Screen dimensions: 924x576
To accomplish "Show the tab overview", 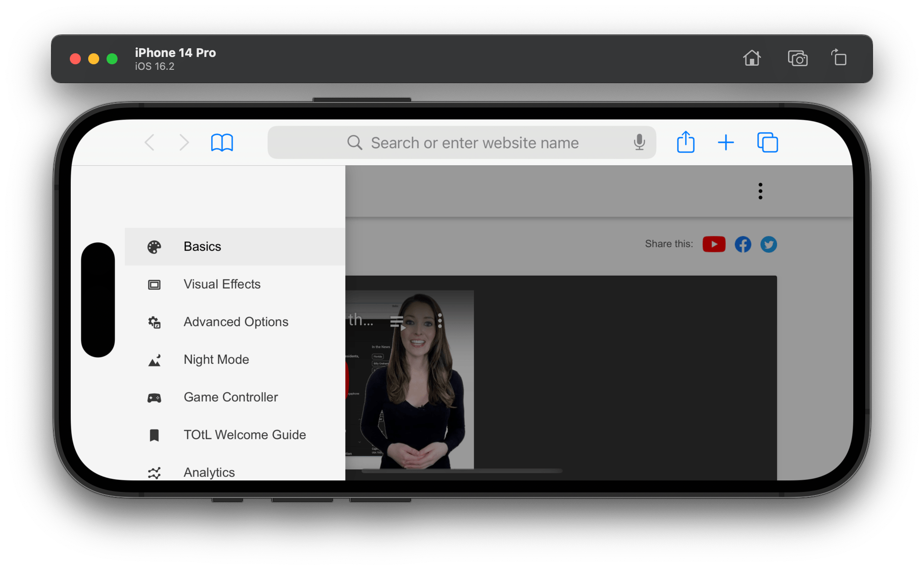I will 767,142.
